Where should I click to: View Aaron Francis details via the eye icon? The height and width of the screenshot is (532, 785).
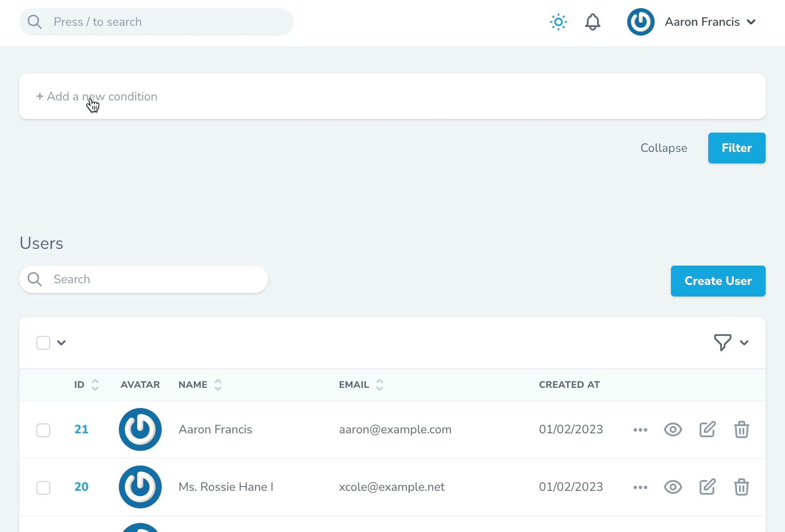673,429
